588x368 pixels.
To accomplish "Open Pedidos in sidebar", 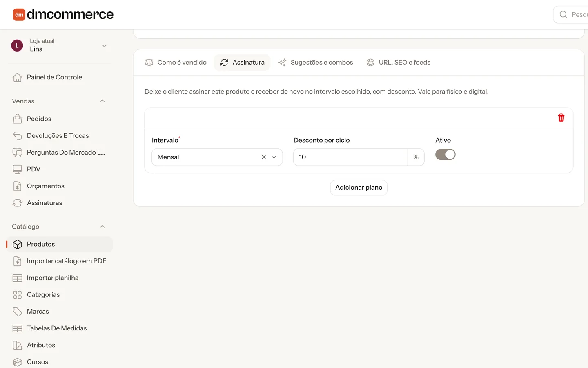I will pos(60,119).
